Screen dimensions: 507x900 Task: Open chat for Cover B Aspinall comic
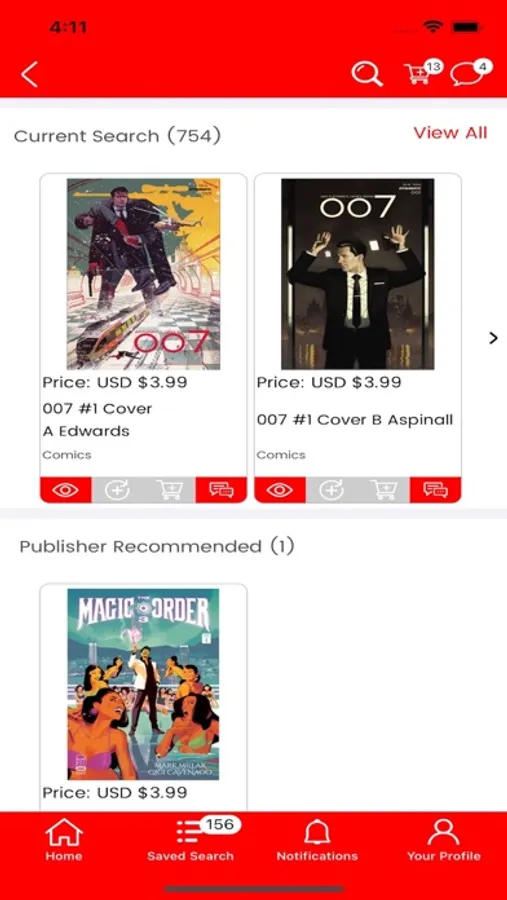[435, 490]
